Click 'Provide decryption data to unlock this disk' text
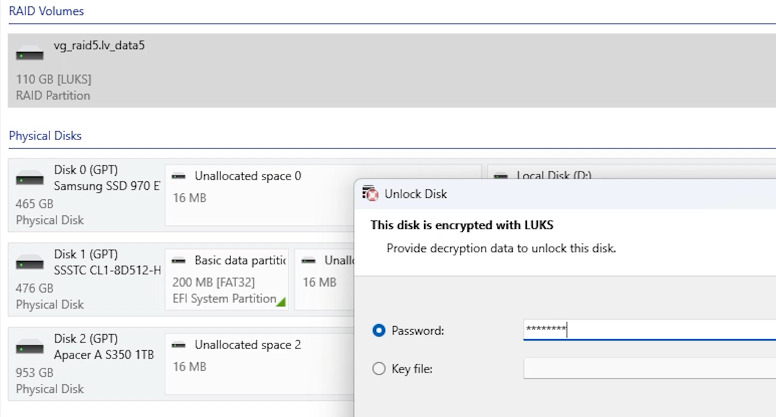 [501, 248]
